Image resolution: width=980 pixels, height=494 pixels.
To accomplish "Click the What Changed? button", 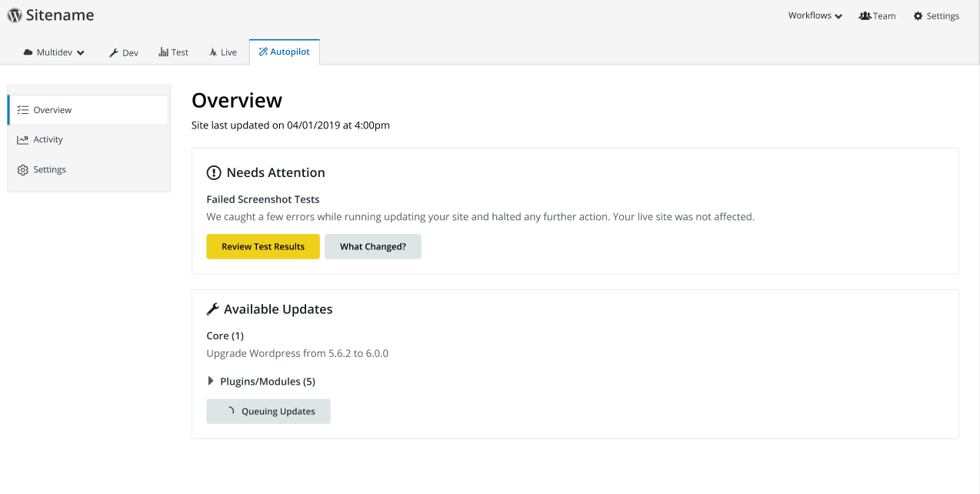I will (x=373, y=247).
